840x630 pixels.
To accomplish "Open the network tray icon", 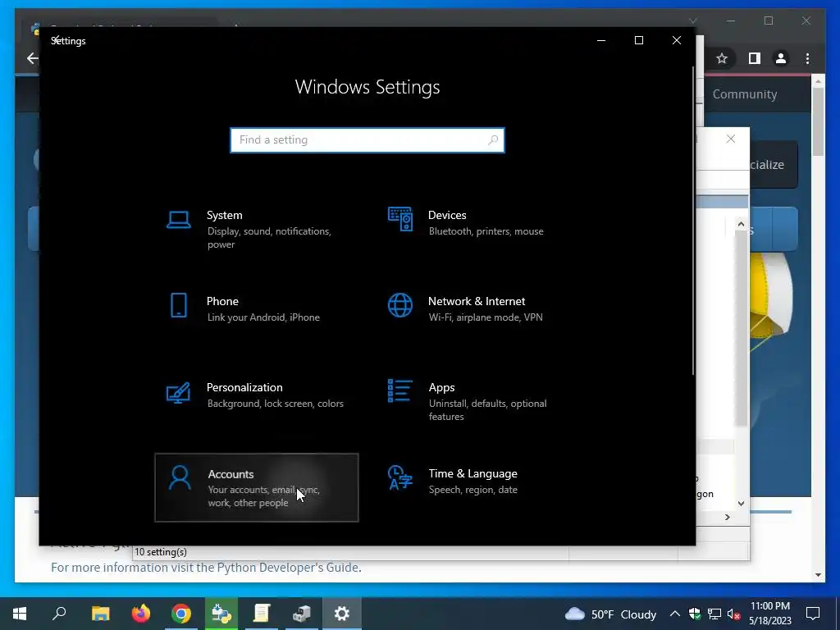I will tap(714, 614).
